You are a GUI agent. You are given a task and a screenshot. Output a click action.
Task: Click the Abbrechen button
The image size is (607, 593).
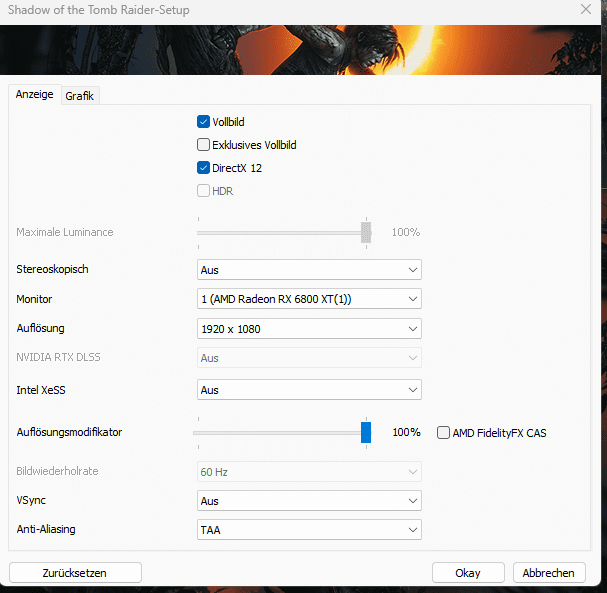[549, 572]
